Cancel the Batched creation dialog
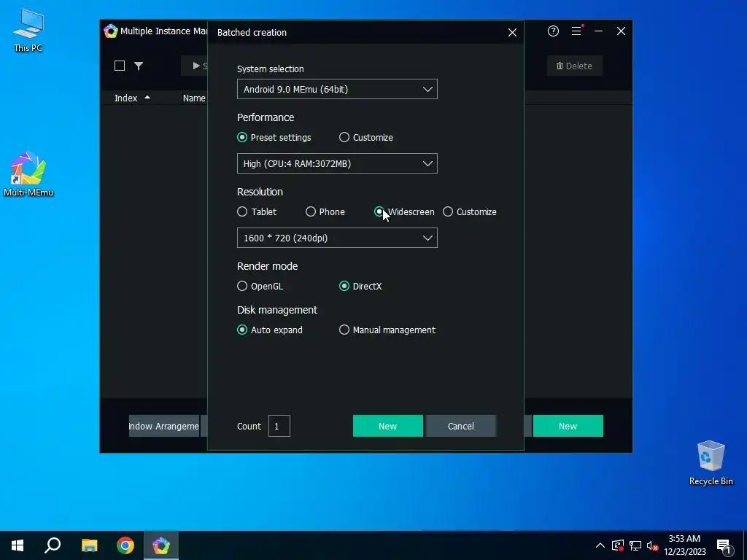747x560 pixels. point(461,426)
